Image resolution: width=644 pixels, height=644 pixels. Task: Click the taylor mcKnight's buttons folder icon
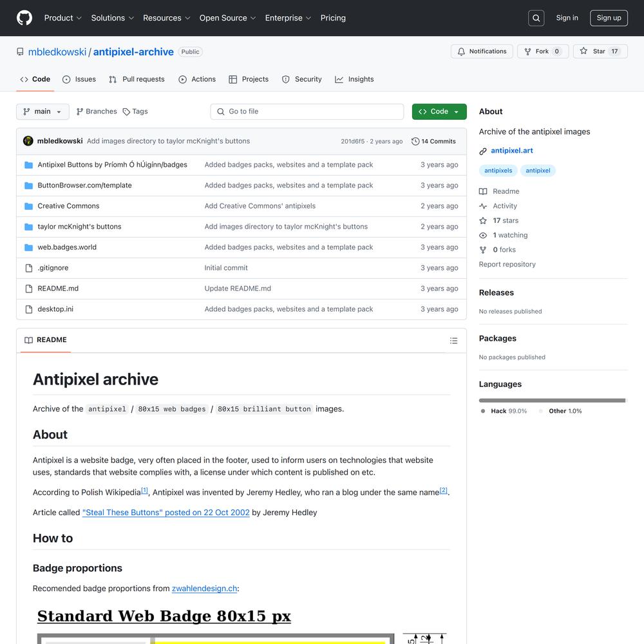[x=29, y=227]
